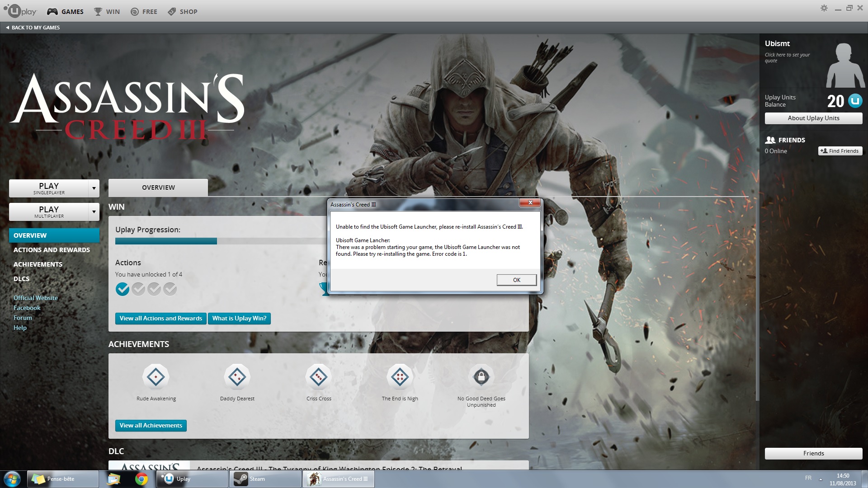This screenshot has width=868, height=488.
Task: Select the Rude Awakening achievement icon
Action: tap(156, 377)
